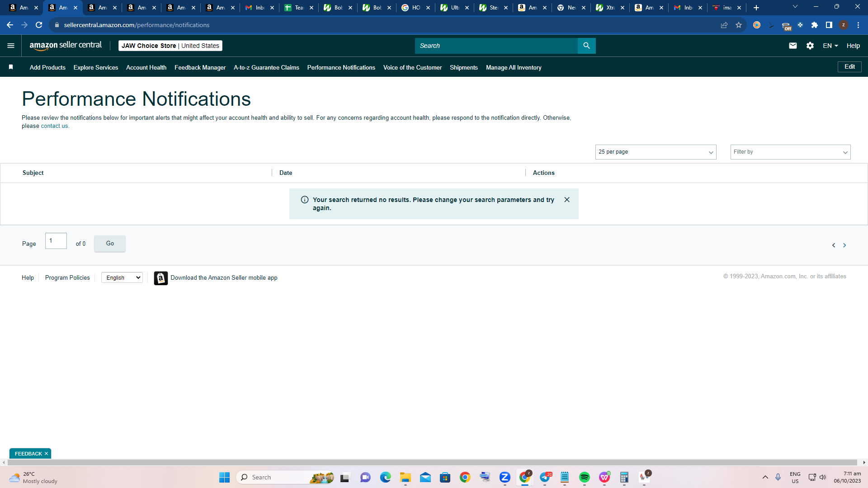Click the Help link in the header
Image resolution: width=868 pixels, height=488 pixels.
(x=853, y=46)
